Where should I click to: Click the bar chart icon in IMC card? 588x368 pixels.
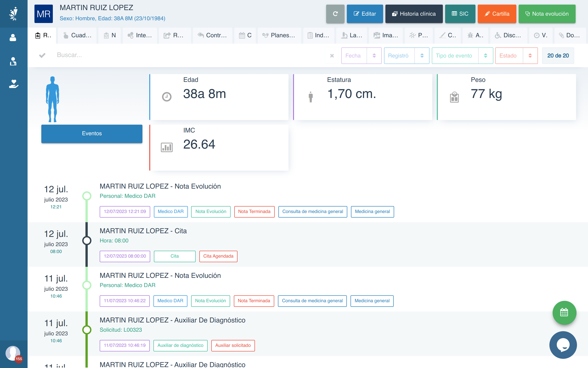pyautogui.click(x=167, y=147)
